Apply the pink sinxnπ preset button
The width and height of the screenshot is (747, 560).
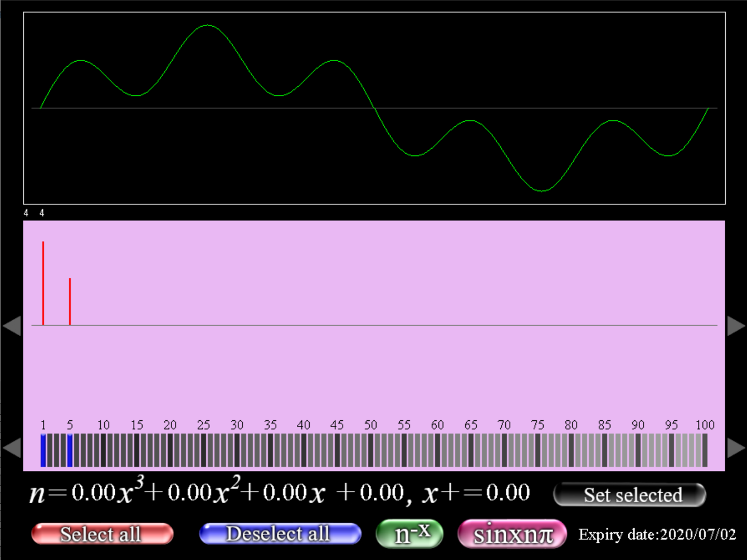(x=512, y=534)
